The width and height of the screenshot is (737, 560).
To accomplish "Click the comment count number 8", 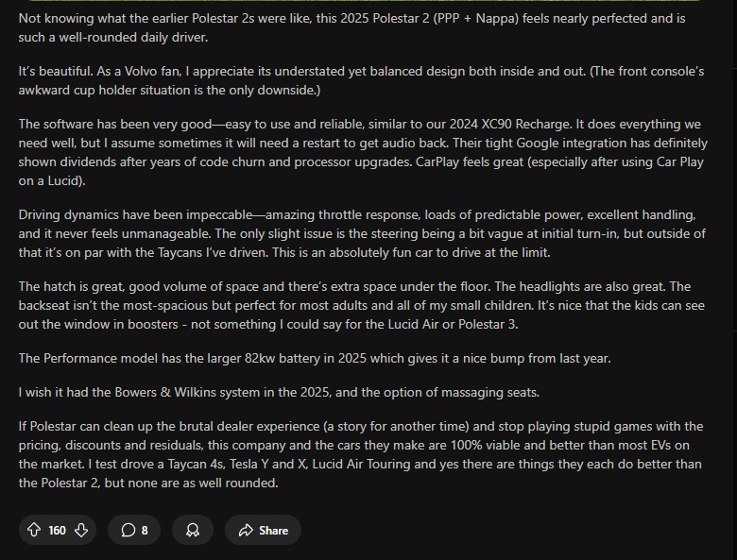I will [145, 530].
